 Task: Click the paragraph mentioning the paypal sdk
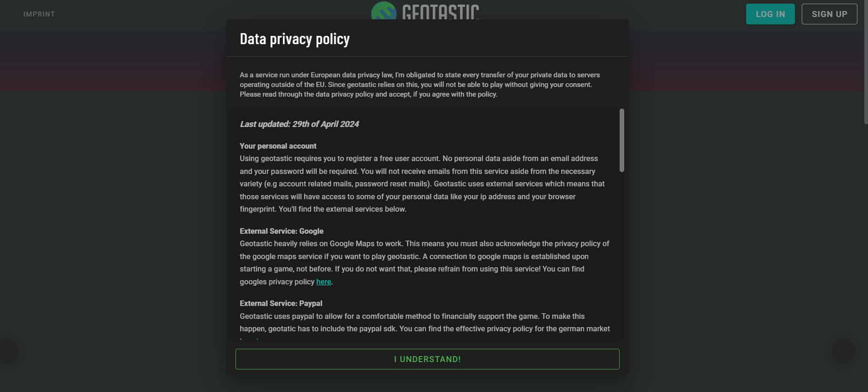pyautogui.click(x=424, y=323)
